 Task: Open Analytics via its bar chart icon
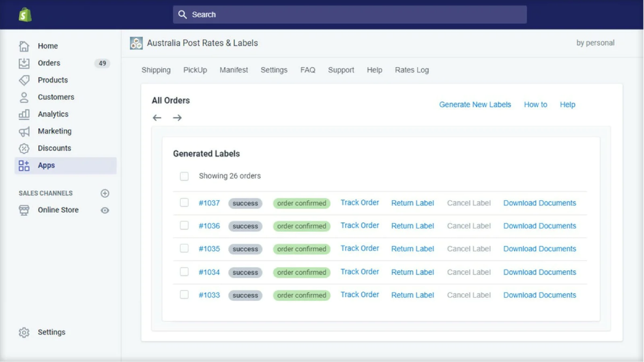(24, 114)
